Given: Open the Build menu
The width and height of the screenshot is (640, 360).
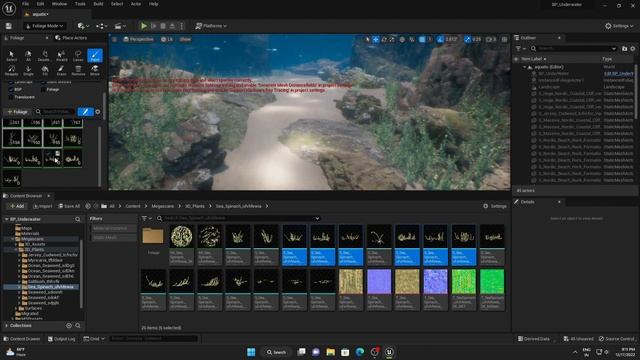Looking at the screenshot, I should point(98,4).
